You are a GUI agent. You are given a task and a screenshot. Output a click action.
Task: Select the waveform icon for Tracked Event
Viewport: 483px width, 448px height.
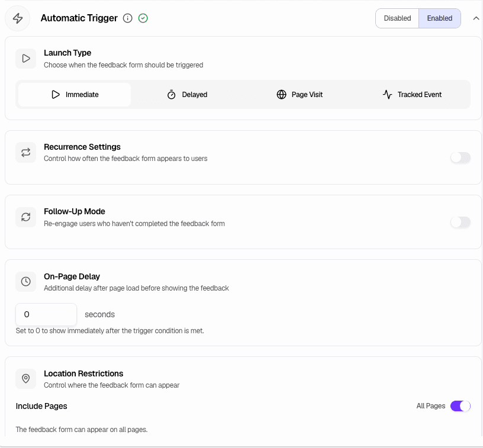(x=388, y=94)
